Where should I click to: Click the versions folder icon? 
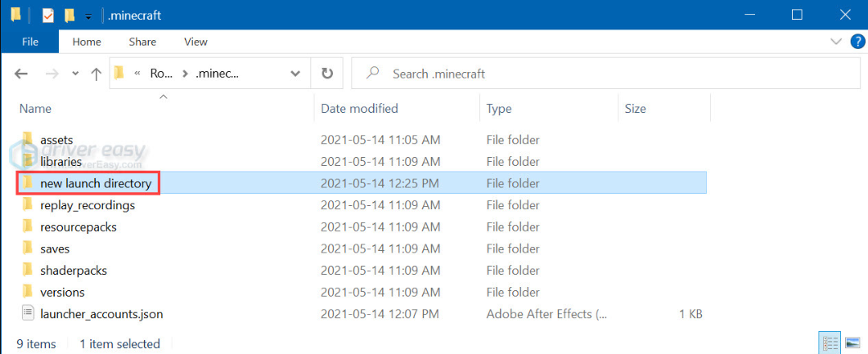tap(28, 291)
